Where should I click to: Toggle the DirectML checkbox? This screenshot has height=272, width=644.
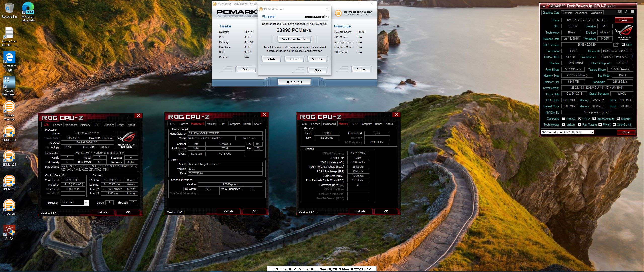pos(618,119)
